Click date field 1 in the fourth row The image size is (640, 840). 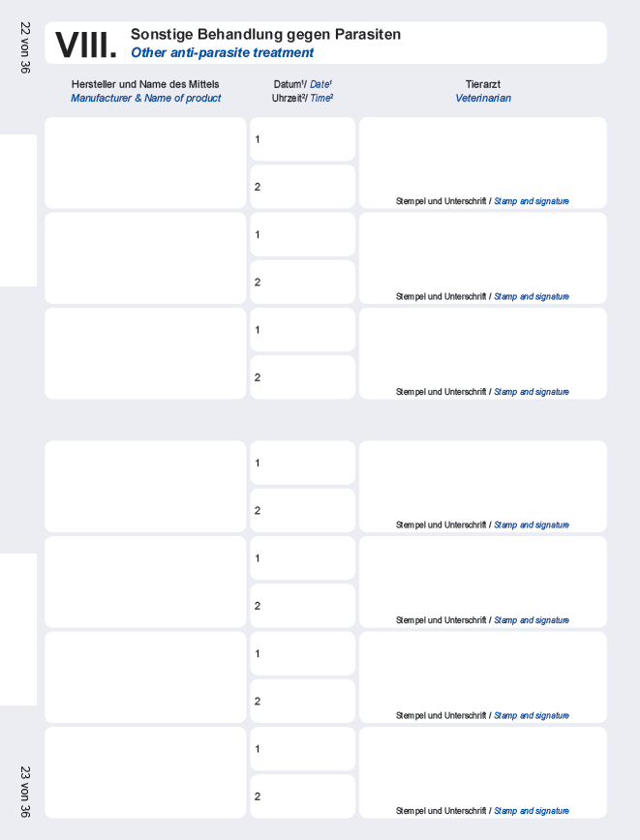pyautogui.click(x=303, y=463)
